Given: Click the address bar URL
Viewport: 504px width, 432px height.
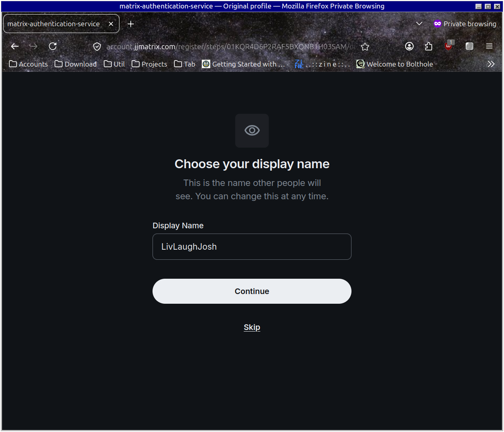Looking at the screenshot, I should click(x=230, y=47).
